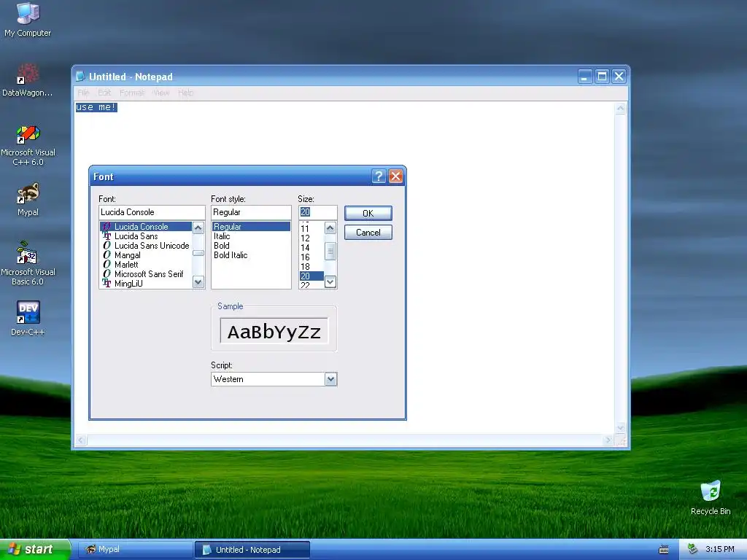Image resolution: width=747 pixels, height=560 pixels.
Task: Click the selected "use me!" text in Notepad
Action: pyautogui.click(x=96, y=107)
